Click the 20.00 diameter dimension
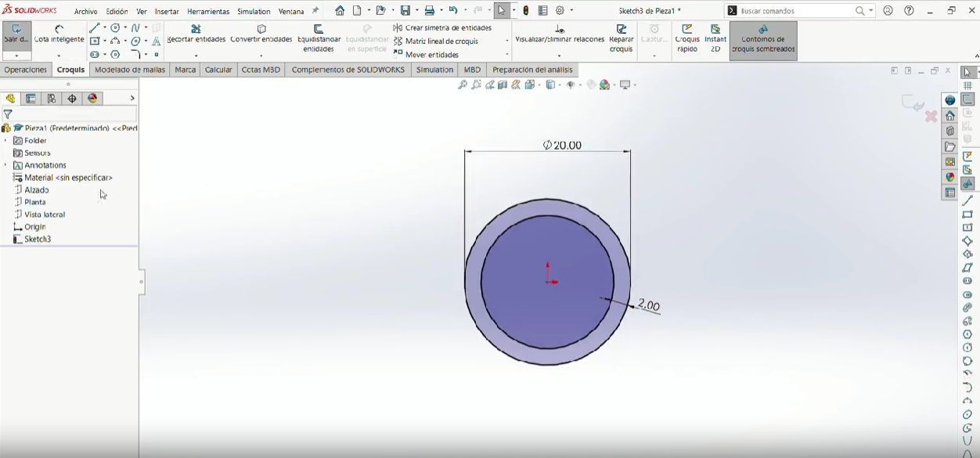Screen dimensions: 980x458 (562, 145)
